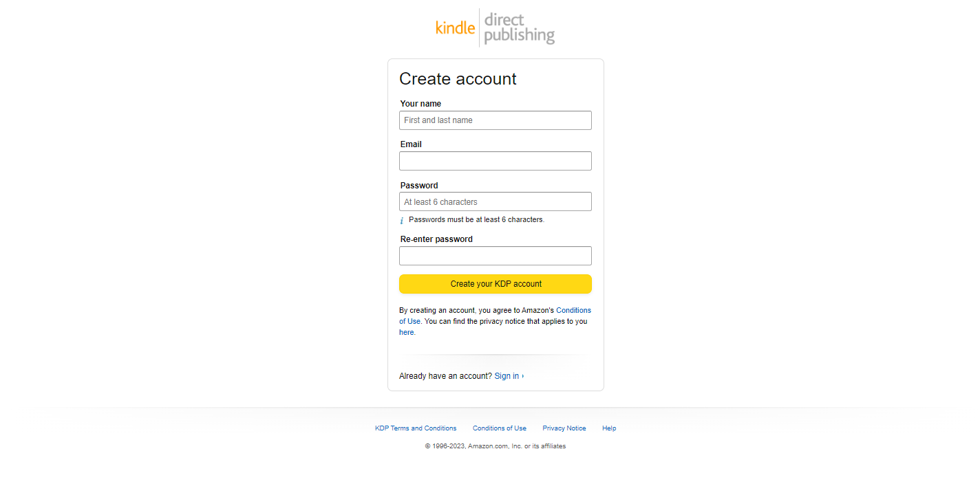Viewport: 980px width, 504px height.
Task: Click Create your KDP account button
Action: tap(496, 284)
